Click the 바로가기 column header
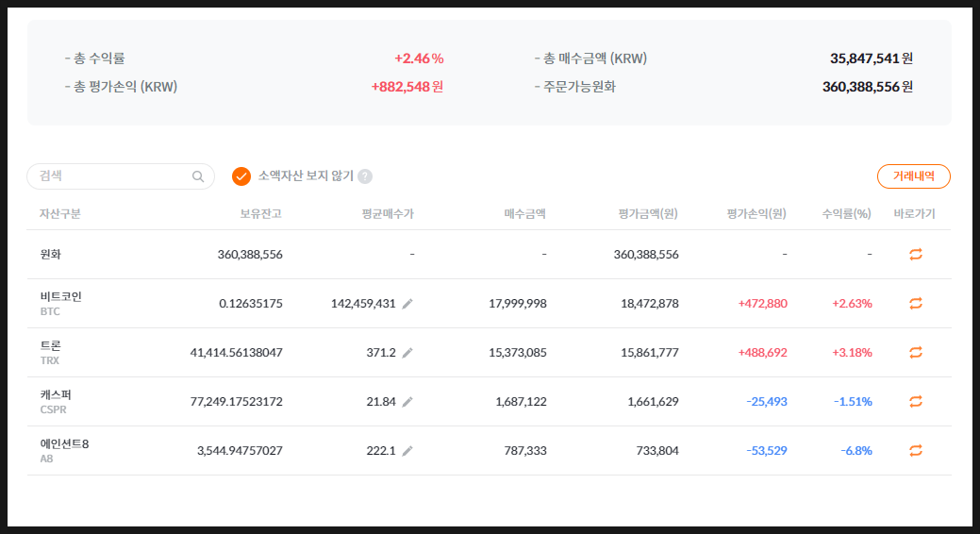Image resolution: width=980 pixels, height=534 pixels. point(914,214)
